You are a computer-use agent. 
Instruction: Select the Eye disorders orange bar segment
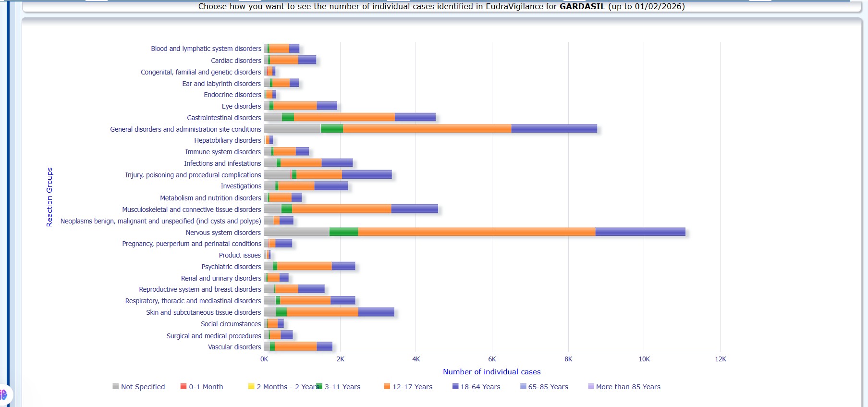coord(295,106)
